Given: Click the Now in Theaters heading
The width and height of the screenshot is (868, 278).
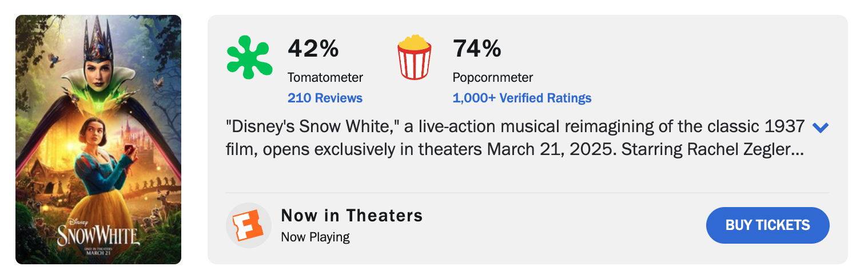Looking at the screenshot, I should coord(352,216).
